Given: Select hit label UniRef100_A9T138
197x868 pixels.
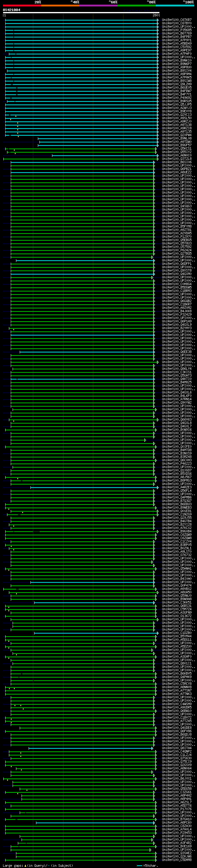Looking at the screenshot, I should pos(177,125).
